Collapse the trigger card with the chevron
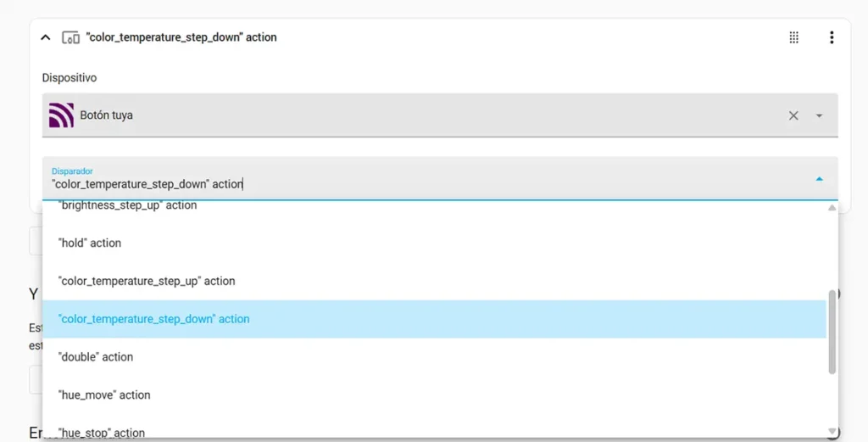Image resolution: width=868 pixels, height=442 pixels. click(46, 37)
